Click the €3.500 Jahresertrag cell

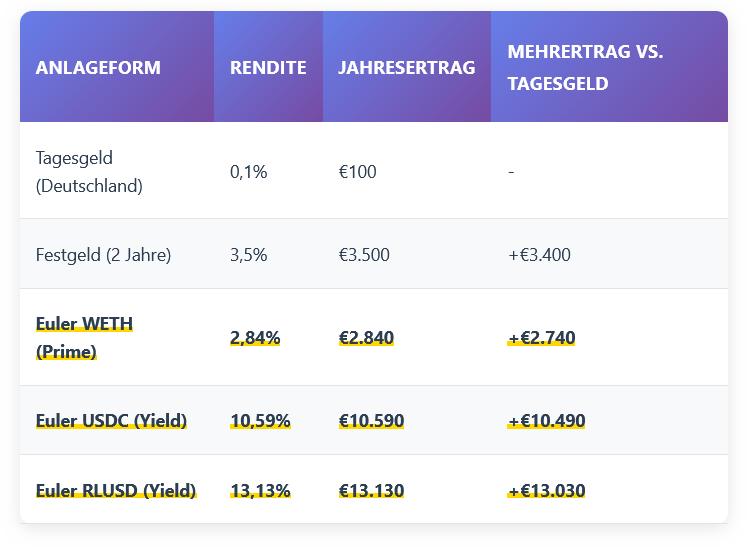[364, 255]
